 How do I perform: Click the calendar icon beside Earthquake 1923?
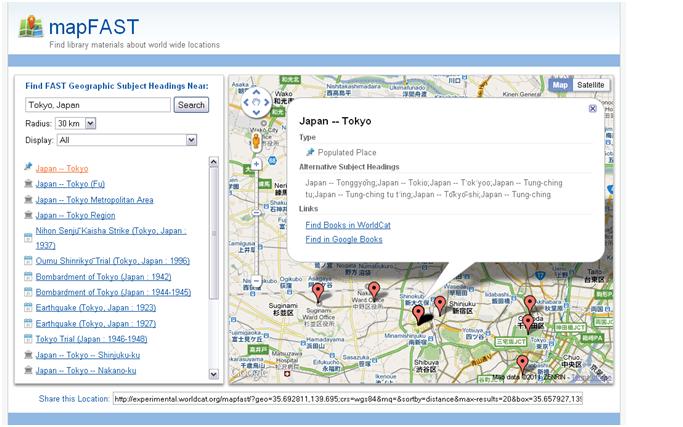point(28,307)
